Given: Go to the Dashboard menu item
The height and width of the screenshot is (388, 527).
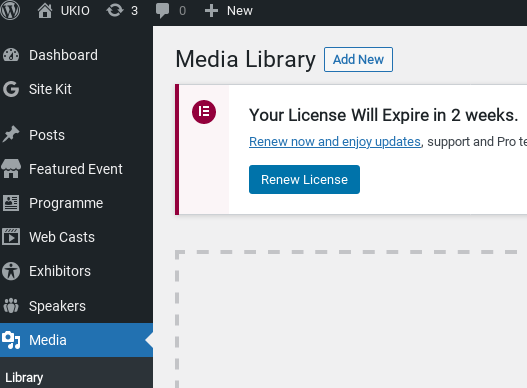Looking at the screenshot, I should pos(63,55).
